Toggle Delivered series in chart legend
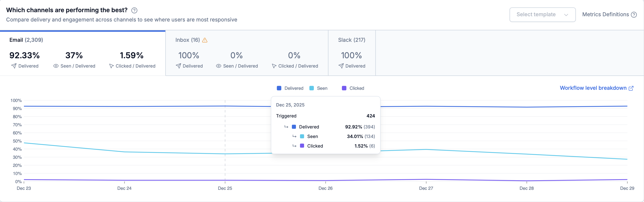This screenshot has width=644, height=202. coord(290,88)
